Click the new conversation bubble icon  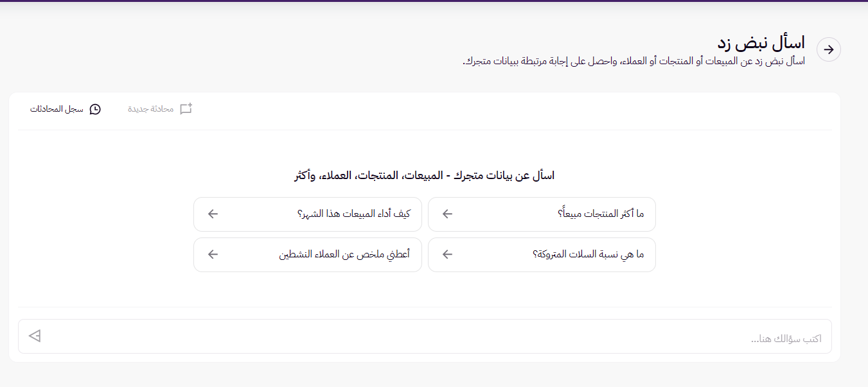click(x=186, y=109)
